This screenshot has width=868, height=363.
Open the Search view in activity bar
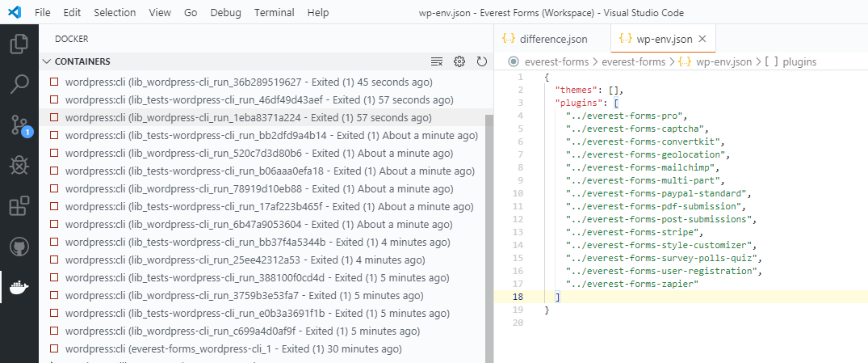[x=19, y=84]
